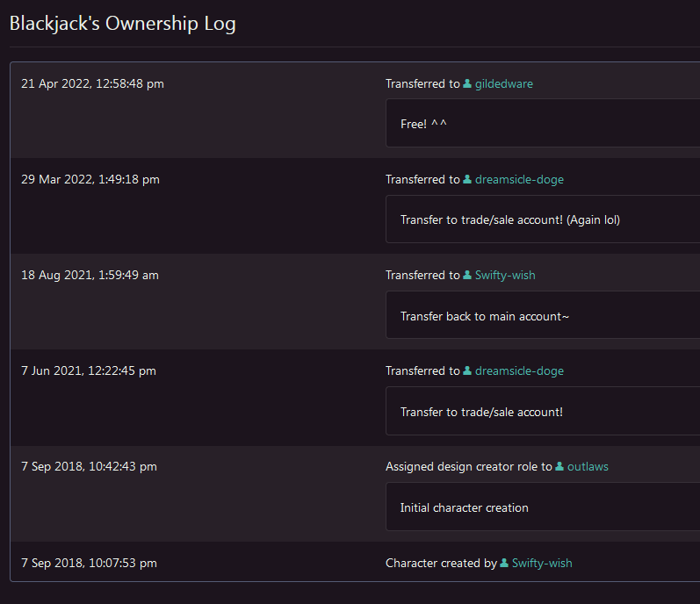700x604 pixels.
Task: Click the "Transfer back to main account~" note
Action: coord(542,315)
